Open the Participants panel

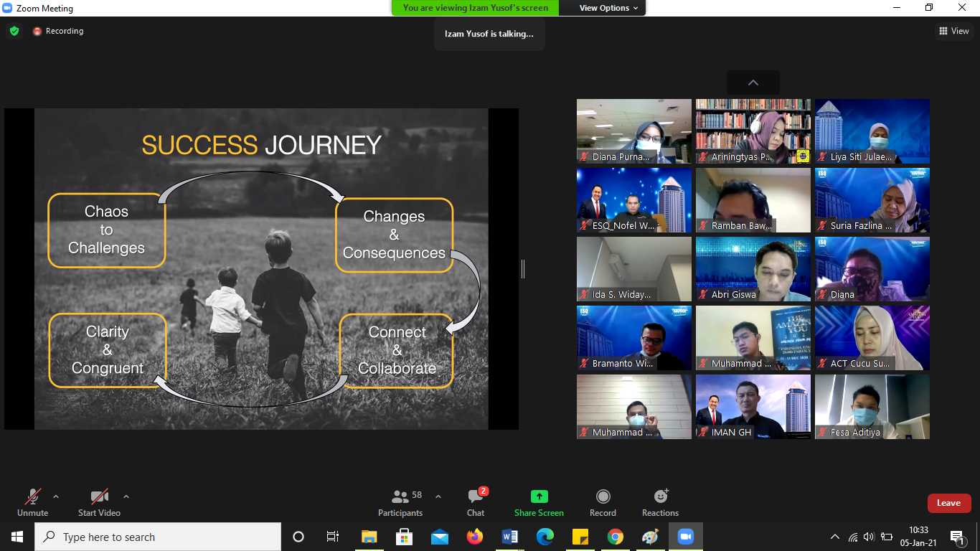400,502
